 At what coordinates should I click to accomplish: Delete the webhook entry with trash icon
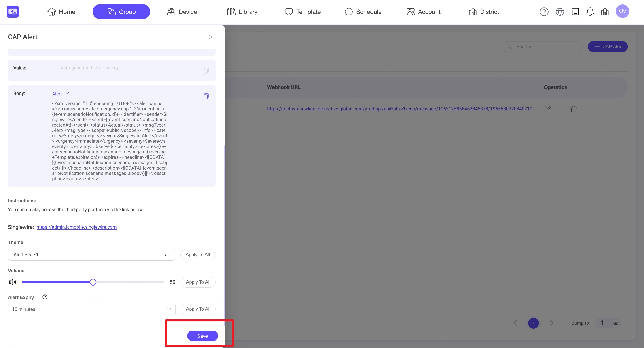[x=573, y=109]
